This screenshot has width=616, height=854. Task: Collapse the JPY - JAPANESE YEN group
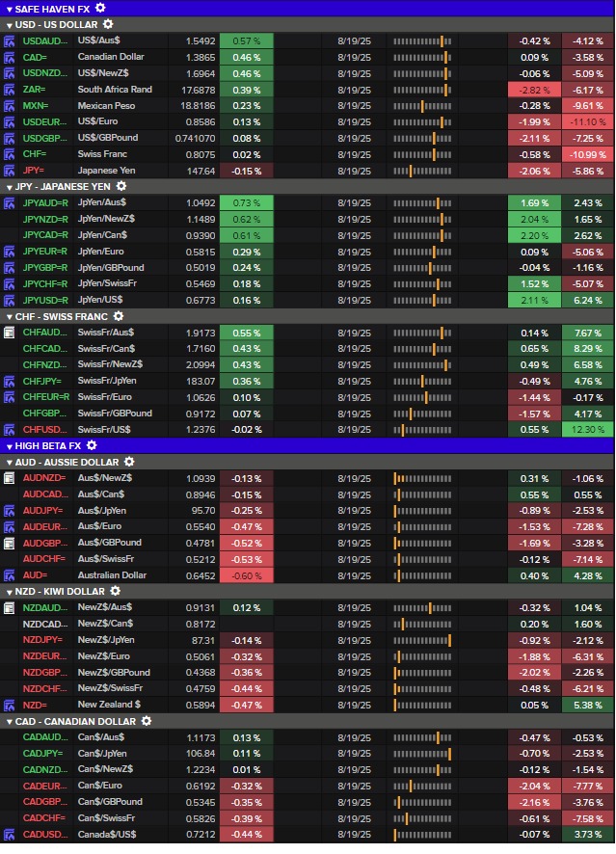(x=9, y=187)
